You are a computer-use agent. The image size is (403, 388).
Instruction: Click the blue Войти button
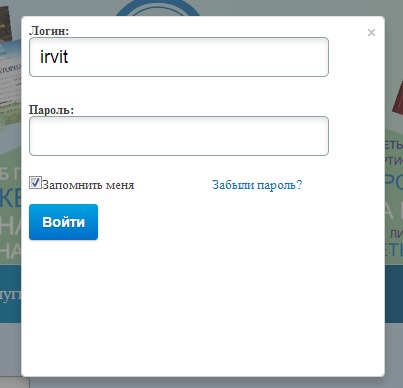63,222
